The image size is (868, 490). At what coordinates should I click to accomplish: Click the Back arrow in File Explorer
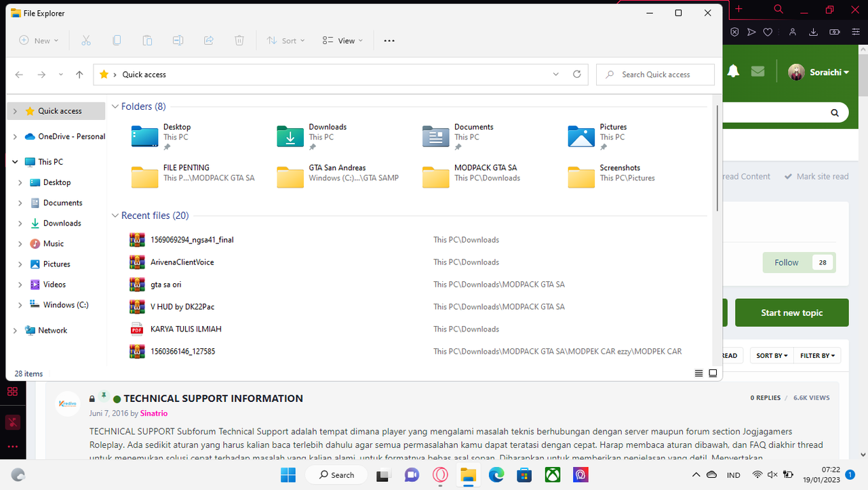pyautogui.click(x=19, y=75)
